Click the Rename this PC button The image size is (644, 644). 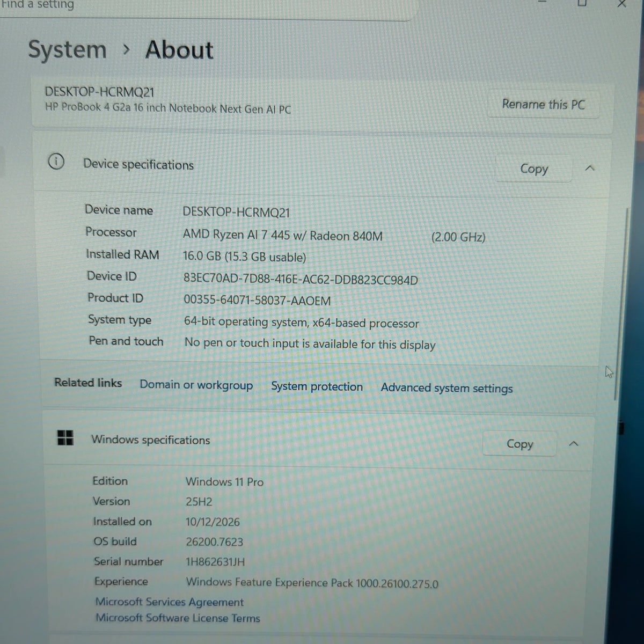coord(543,104)
